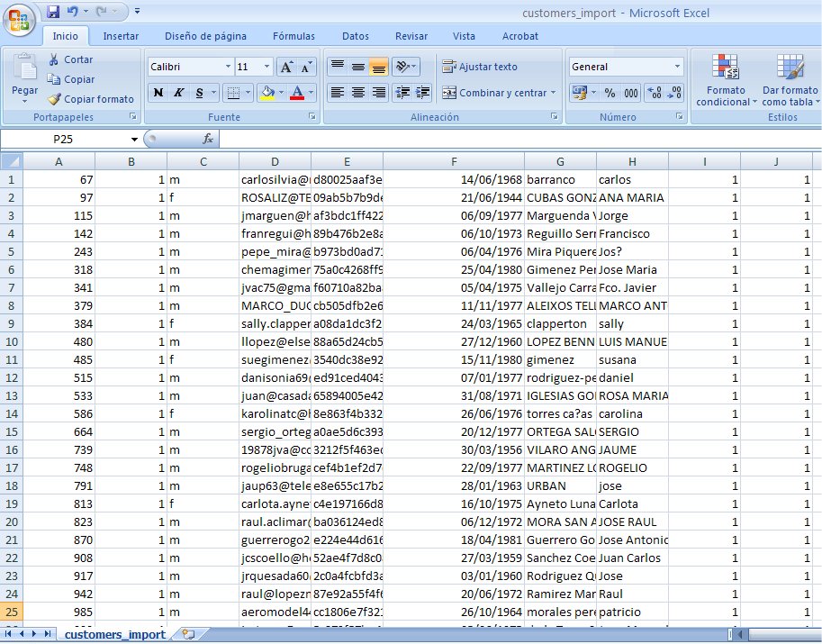Apply fill color with paint bucket

pos(268,93)
